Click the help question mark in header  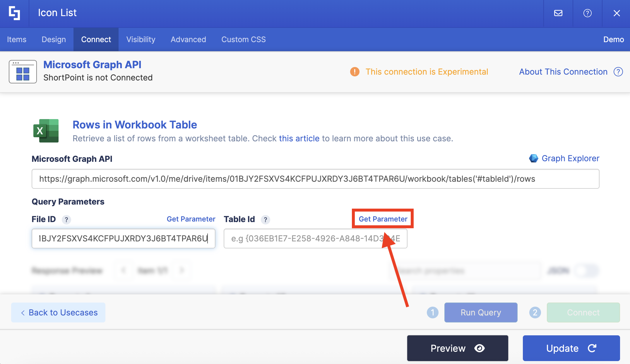587,13
